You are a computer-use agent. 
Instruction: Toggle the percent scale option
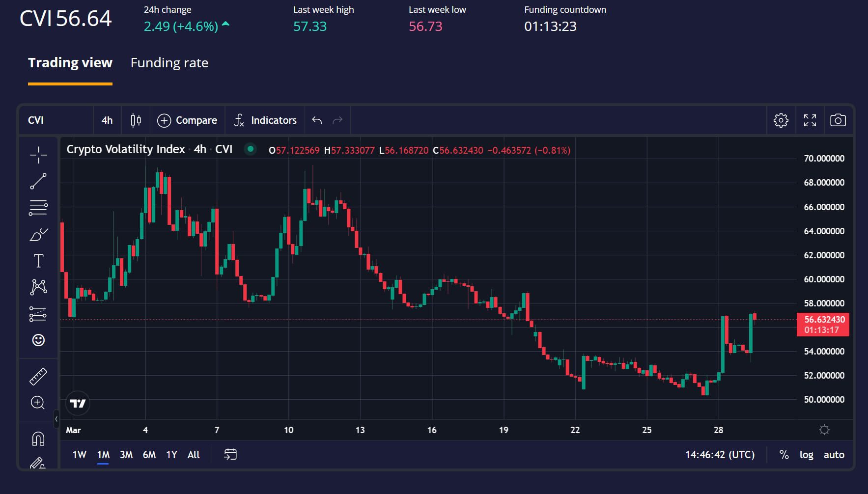pyautogui.click(x=784, y=455)
